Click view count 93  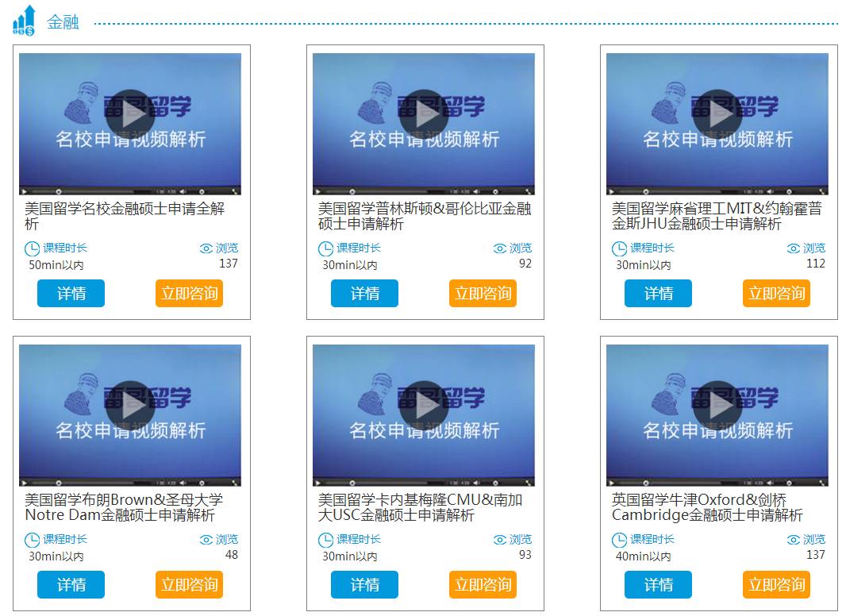[x=525, y=555]
